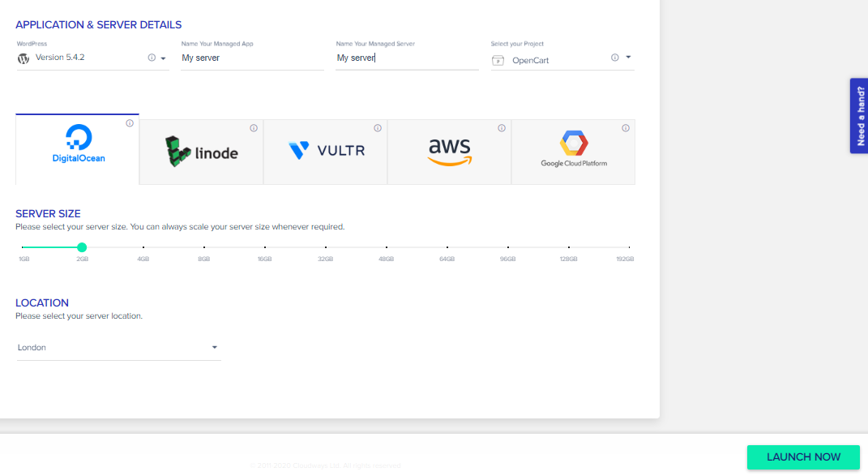
Task: Click the AWS info icon
Action: tap(502, 128)
